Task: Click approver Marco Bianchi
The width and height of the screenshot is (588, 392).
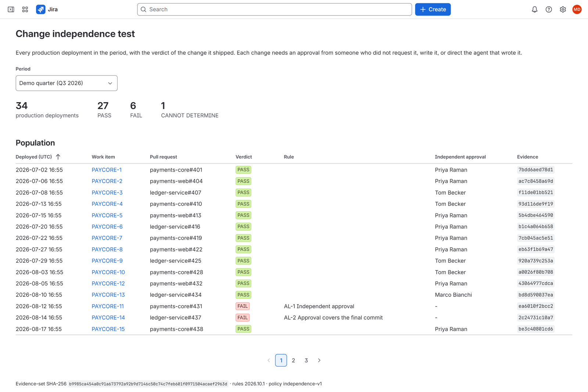Action: click(x=453, y=295)
